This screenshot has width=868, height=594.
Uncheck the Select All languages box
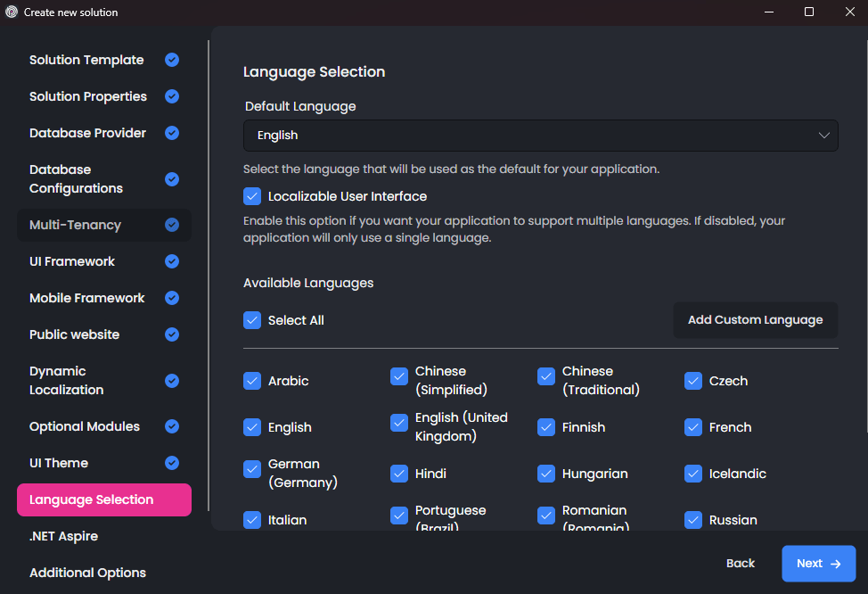[x=252, y=319]
